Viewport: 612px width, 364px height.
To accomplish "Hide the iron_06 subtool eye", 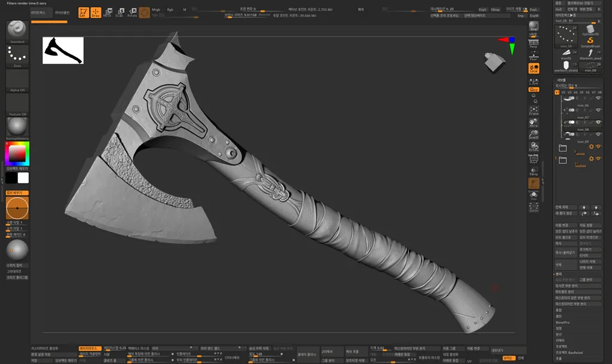I will coord(598,98).
